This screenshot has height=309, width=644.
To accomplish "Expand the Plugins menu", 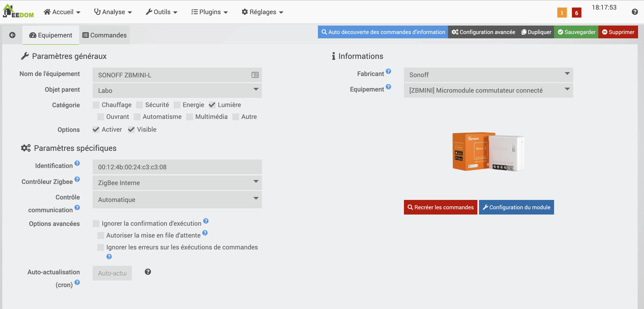I will coord(209,12).
